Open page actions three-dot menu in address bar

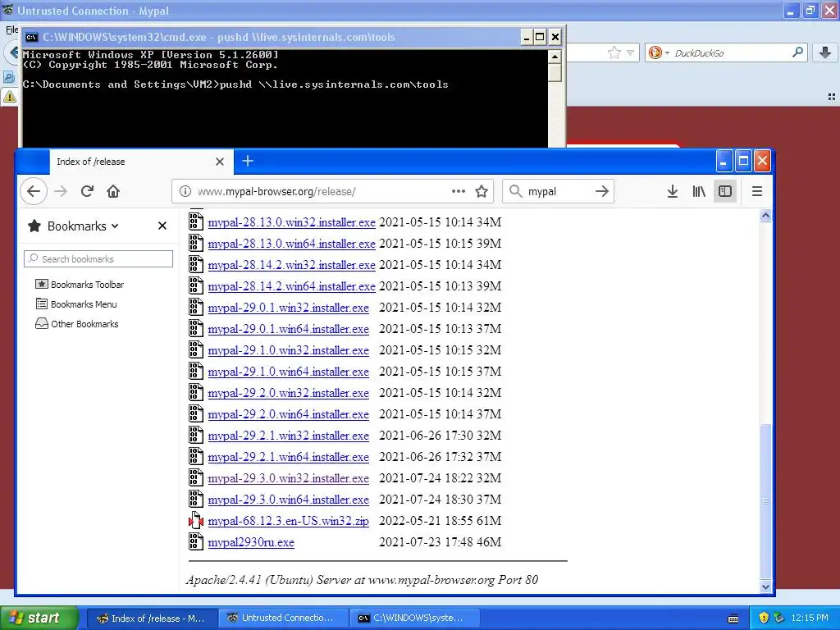[x=458, y=191]
